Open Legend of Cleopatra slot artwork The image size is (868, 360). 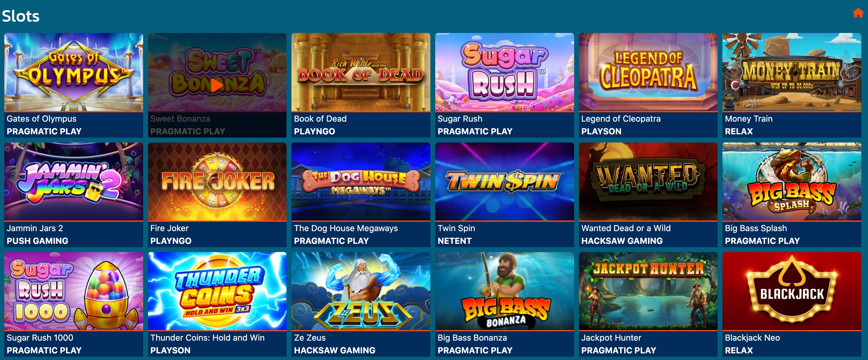[648, 72]
